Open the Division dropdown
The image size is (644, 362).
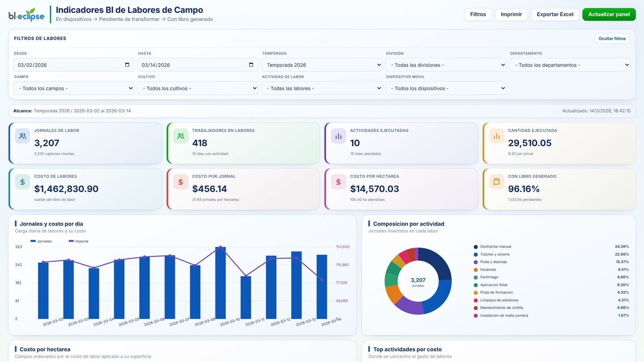446,65
